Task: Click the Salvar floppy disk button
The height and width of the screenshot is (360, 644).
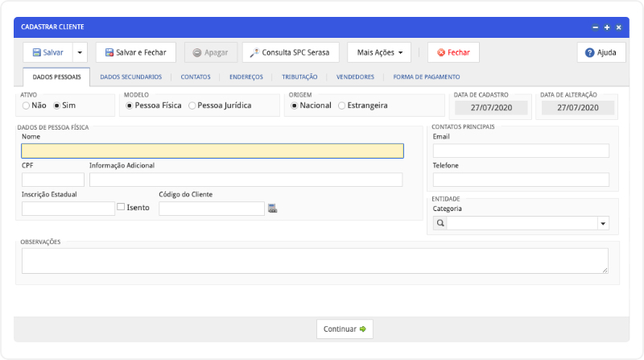Action: click(x=47, y=52)
